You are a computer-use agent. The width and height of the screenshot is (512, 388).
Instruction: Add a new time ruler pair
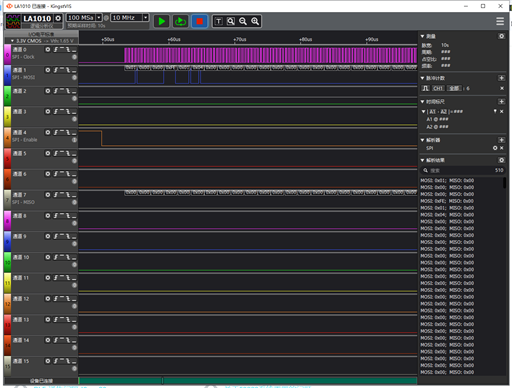tap(501, 101)
